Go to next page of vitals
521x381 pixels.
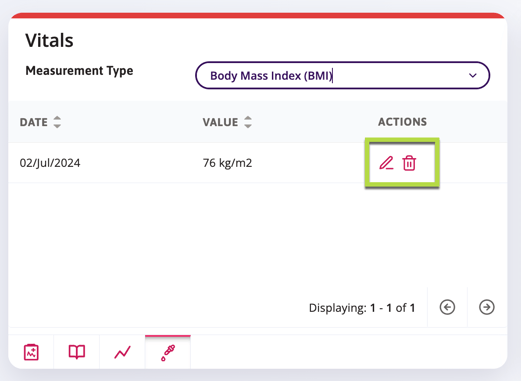click(487, 307)
